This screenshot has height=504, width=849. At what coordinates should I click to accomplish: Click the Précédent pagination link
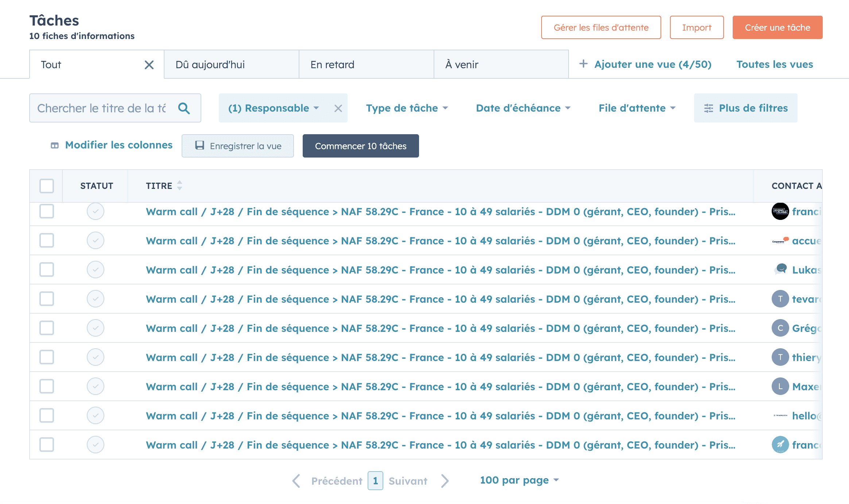pyautogui.click(x=337, y=481)
